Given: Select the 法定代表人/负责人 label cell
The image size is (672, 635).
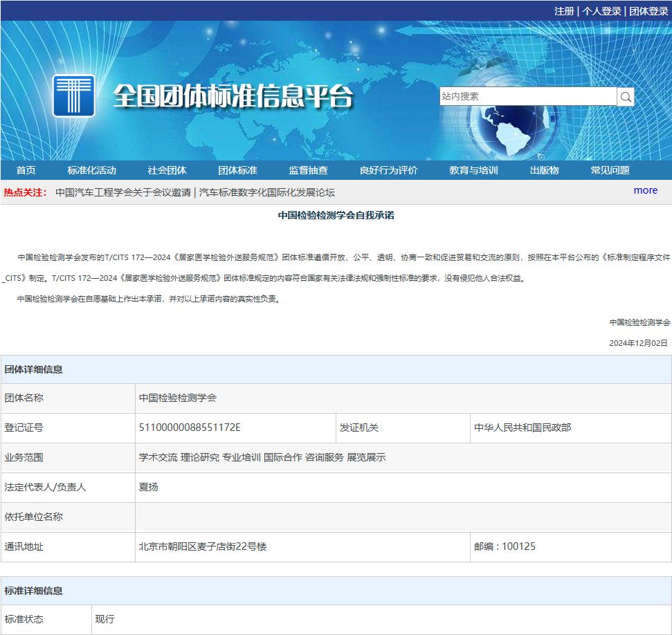Looking at the screenshot, I should [68, 487].
